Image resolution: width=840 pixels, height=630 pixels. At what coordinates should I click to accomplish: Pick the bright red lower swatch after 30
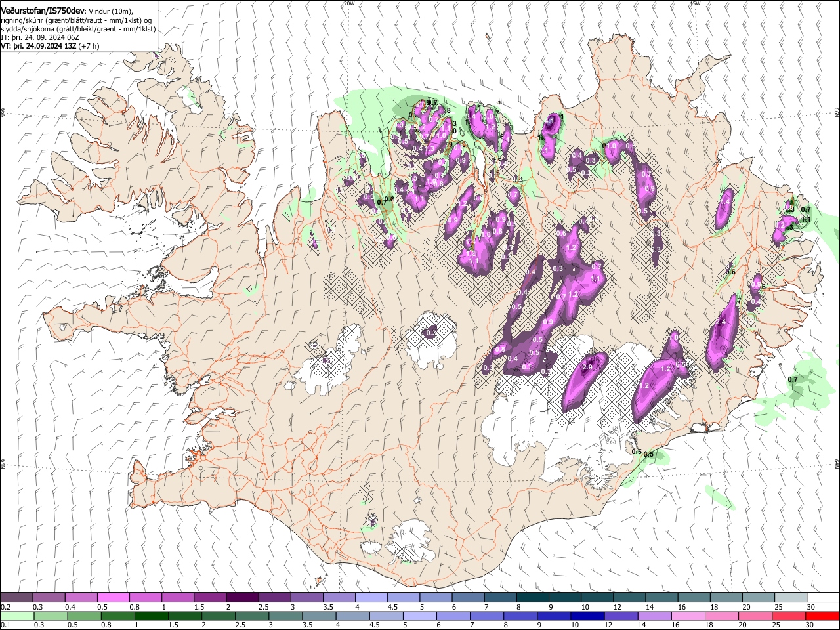(822, 616)
